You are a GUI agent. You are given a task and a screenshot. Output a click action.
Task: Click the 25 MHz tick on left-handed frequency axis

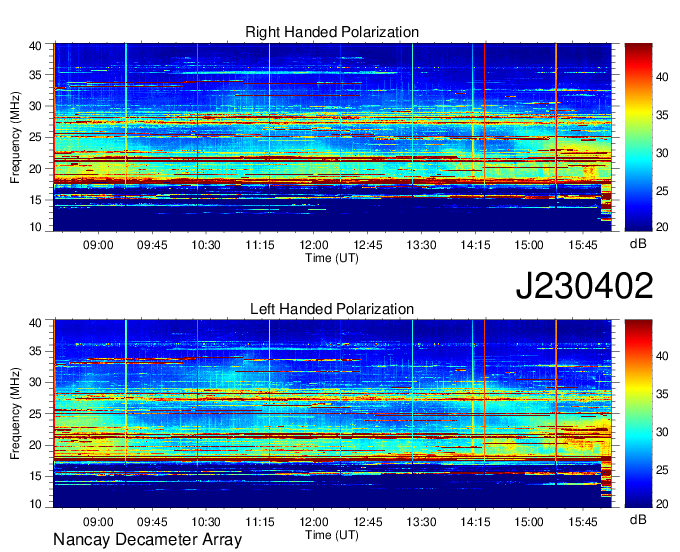pos(35,414)
